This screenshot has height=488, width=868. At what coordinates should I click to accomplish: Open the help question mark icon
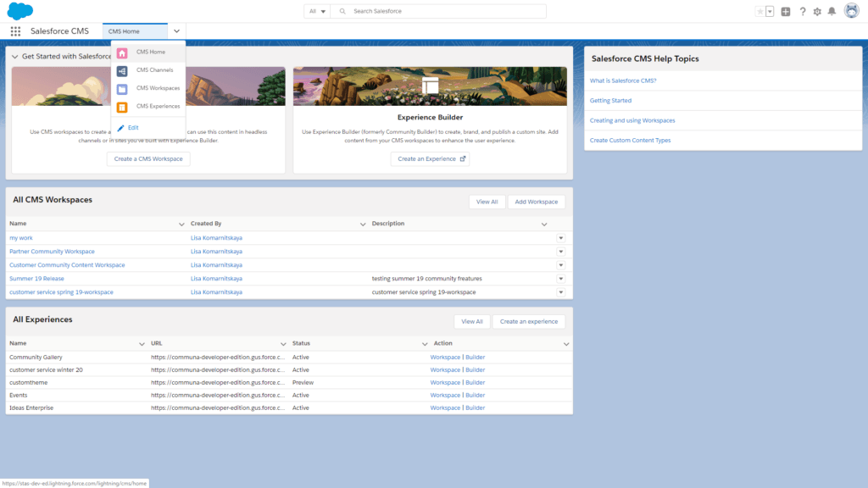tap(802, 11)
